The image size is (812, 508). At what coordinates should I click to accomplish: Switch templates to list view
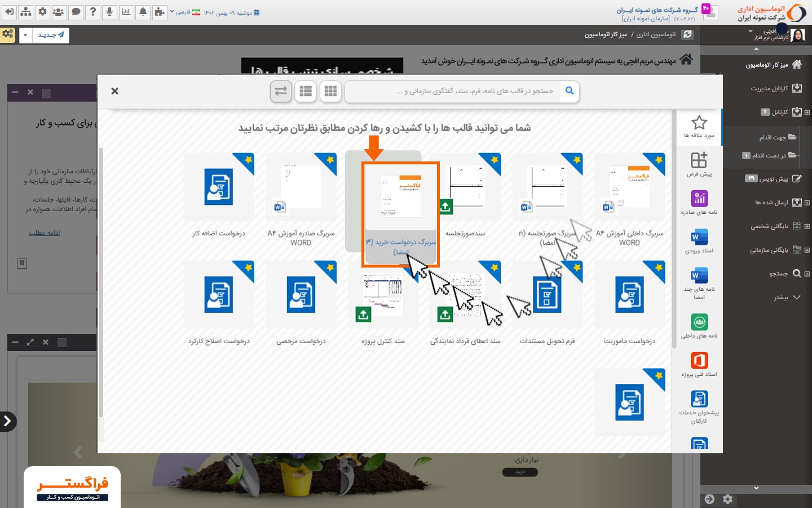click(x=306, y=91)
